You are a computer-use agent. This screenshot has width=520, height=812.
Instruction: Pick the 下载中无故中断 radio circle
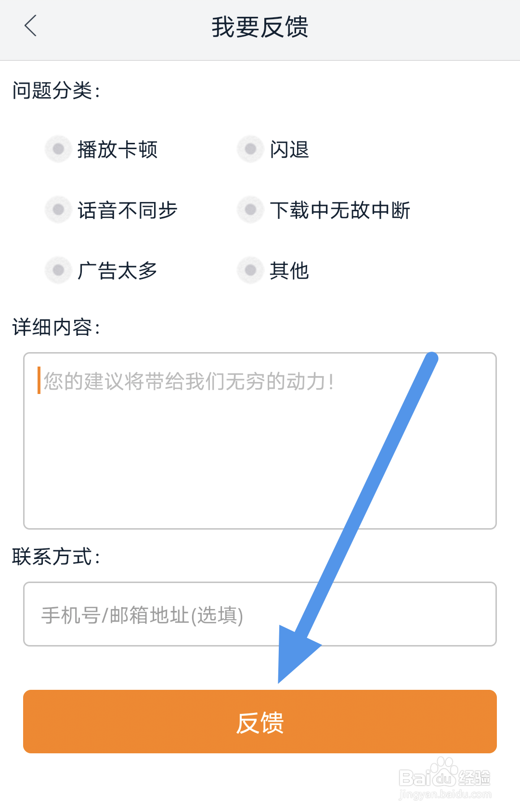(x=250, y=210)
